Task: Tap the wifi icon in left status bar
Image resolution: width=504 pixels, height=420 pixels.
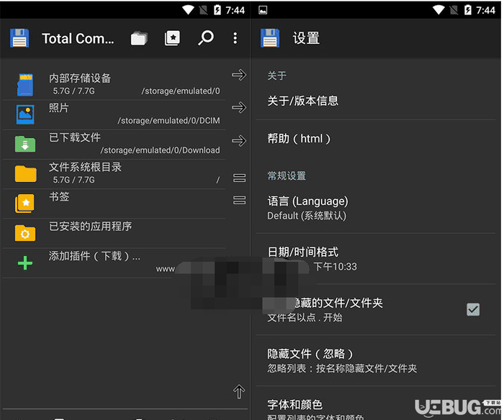Action: (188, 10)
